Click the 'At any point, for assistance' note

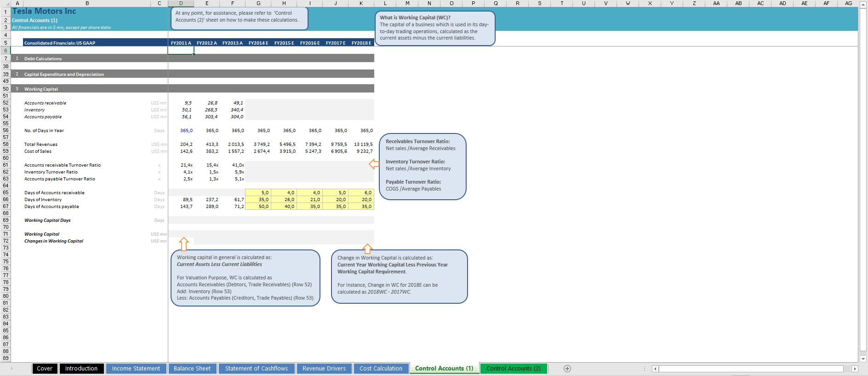click(239, 18)
